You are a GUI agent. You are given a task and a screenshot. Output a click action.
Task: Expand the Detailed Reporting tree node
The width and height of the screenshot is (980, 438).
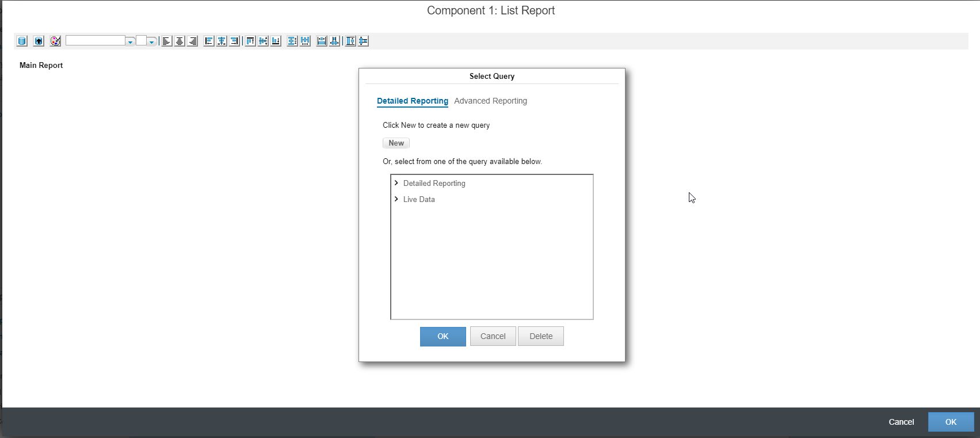pos(396,183)
